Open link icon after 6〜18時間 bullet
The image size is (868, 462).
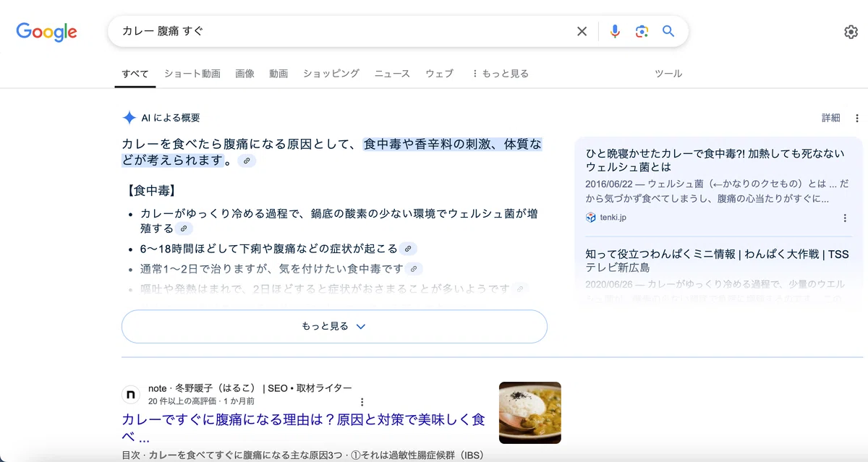click(x=408, y=249)
